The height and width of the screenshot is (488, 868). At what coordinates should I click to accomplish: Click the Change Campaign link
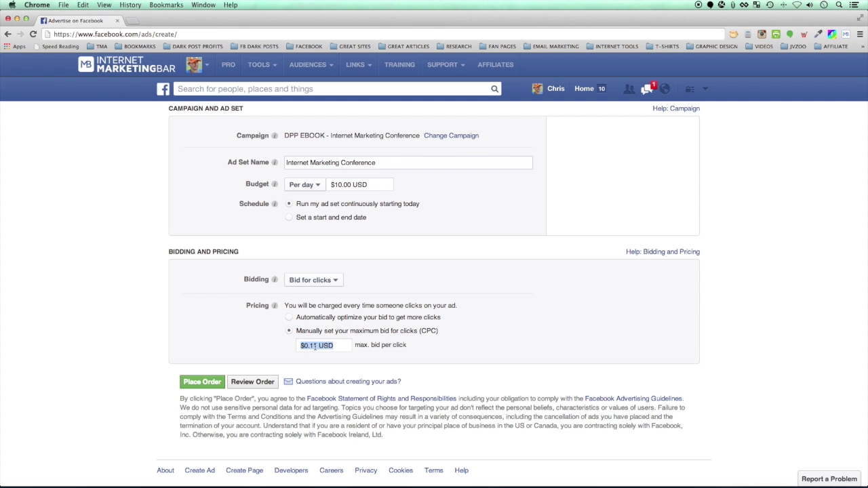point(451,136)
